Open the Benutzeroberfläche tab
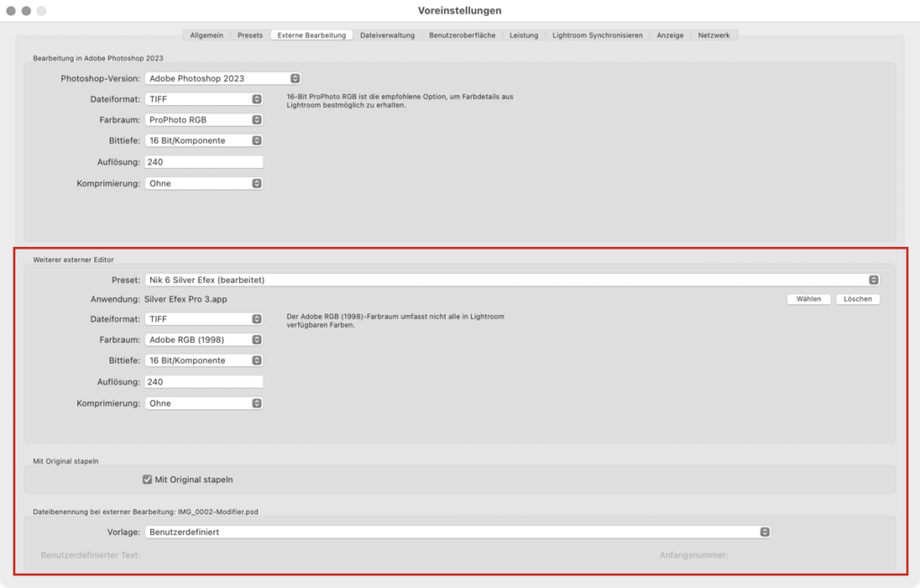Image resolution: width=920 pixels, height=588 pixels. pyautogui.click(x=462, y=35)
